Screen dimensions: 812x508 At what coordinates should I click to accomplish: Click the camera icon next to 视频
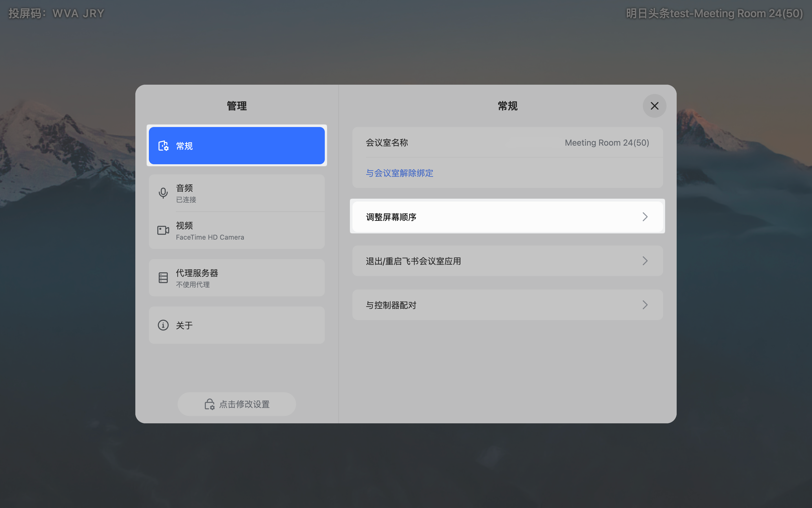[x=163, y=231]
